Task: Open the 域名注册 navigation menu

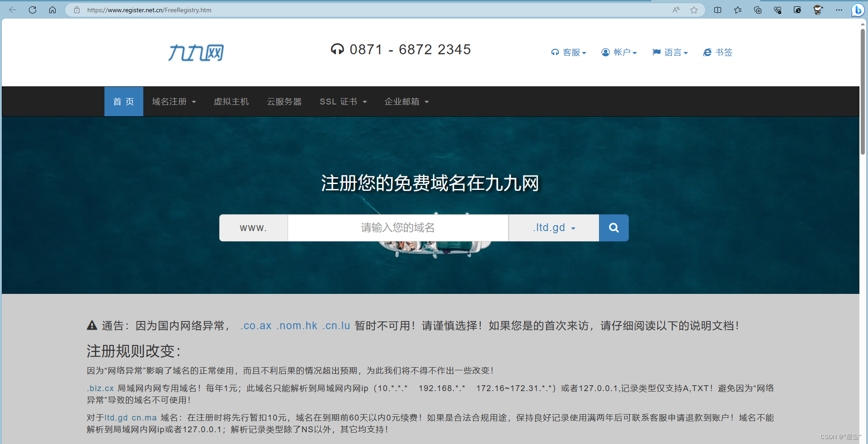Action: pyautogui.click(x=174, y=102)
